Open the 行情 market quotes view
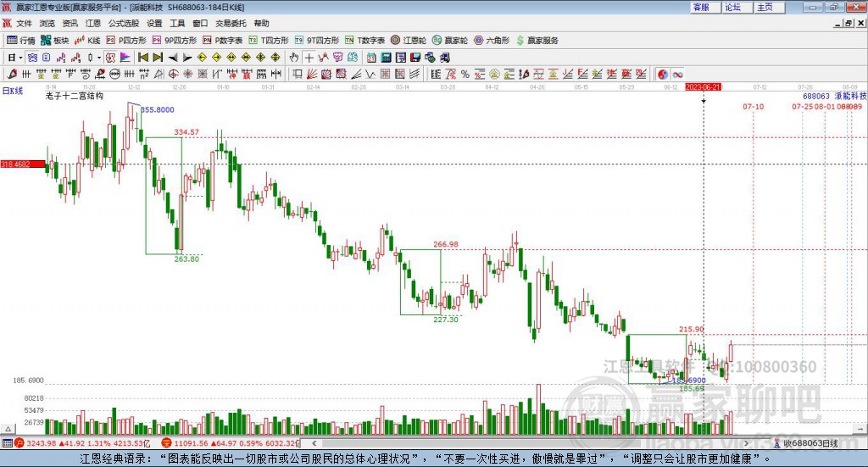868x467 pixels. click(20, 41)
